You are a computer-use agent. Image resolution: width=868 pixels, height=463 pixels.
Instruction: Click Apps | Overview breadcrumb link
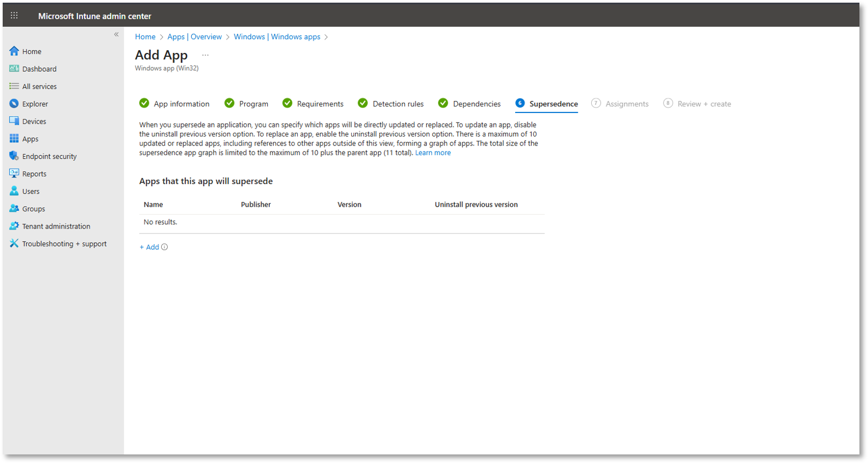click(x=194, y=36)
